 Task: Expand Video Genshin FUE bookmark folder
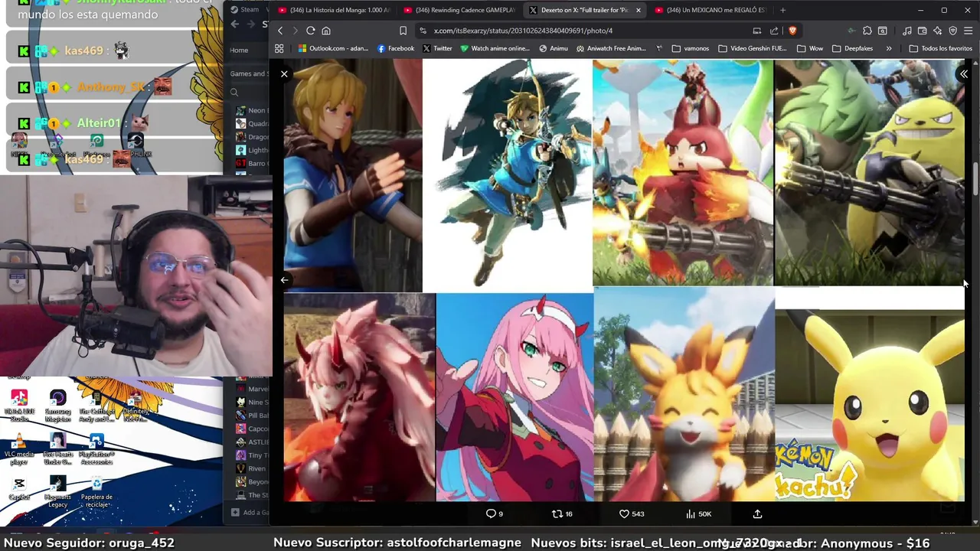coord(753,48)
